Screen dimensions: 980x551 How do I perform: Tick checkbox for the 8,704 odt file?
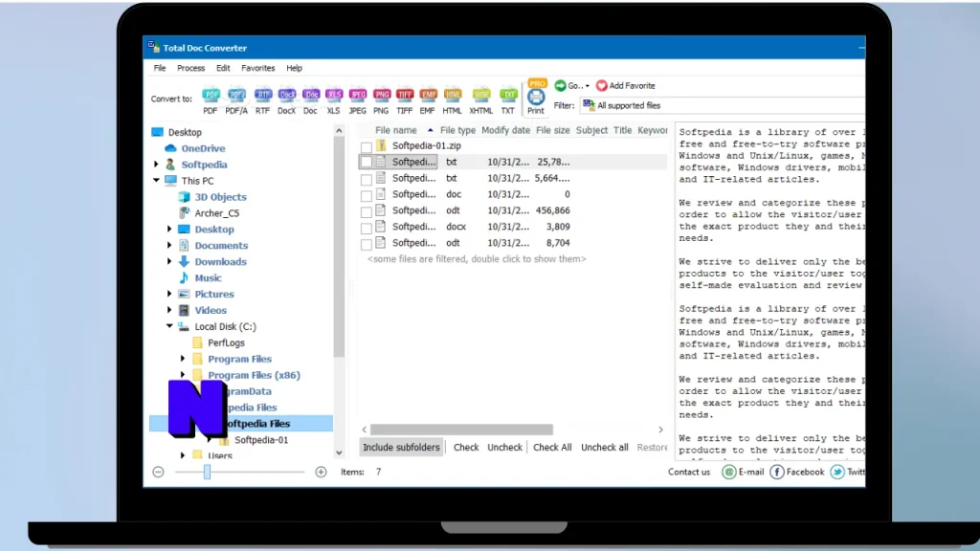click(x=367, y=244)
